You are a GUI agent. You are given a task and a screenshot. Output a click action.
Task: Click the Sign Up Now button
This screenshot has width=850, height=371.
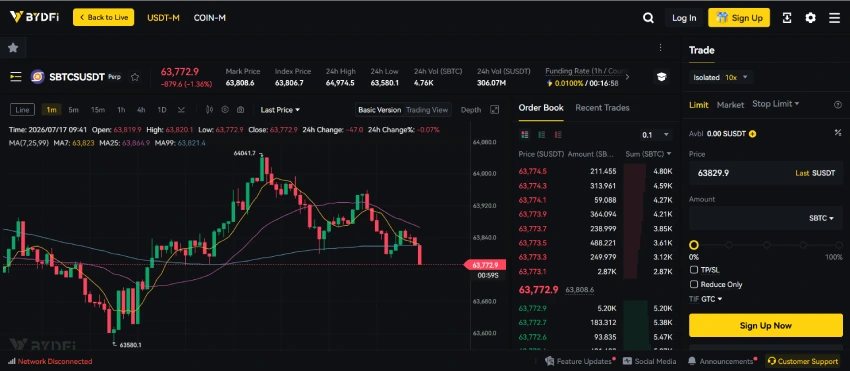tap(765, 325)
